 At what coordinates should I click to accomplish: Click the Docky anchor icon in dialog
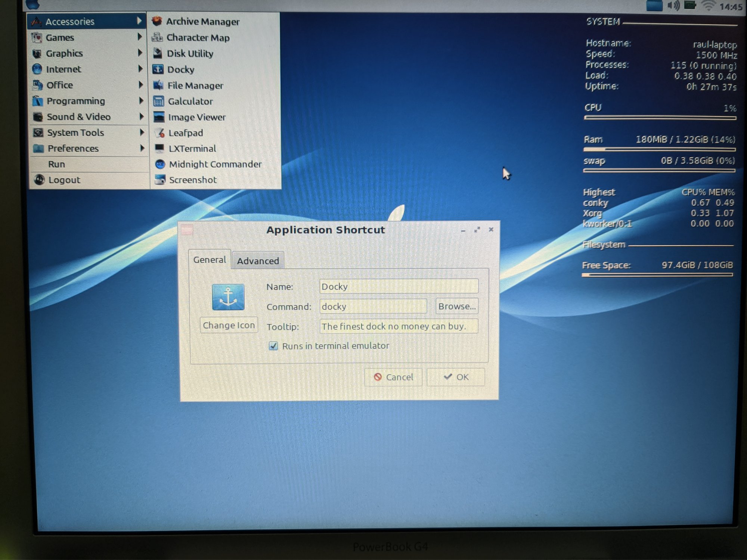tap(228, 297)
